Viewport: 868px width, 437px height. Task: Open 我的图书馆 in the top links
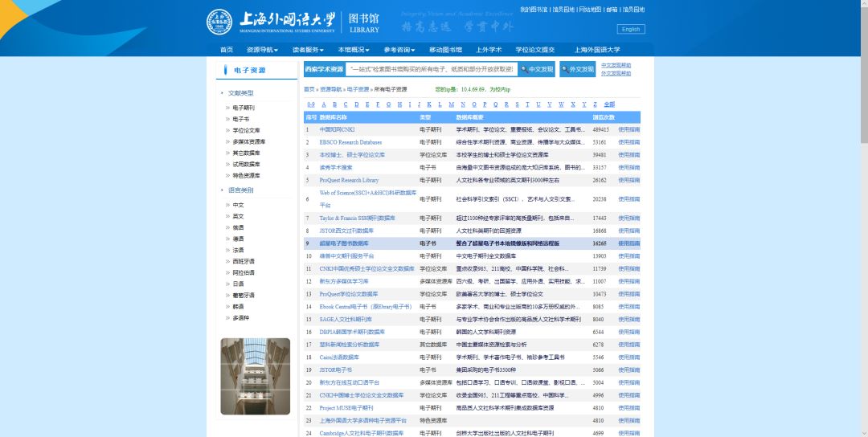point(534,10)
